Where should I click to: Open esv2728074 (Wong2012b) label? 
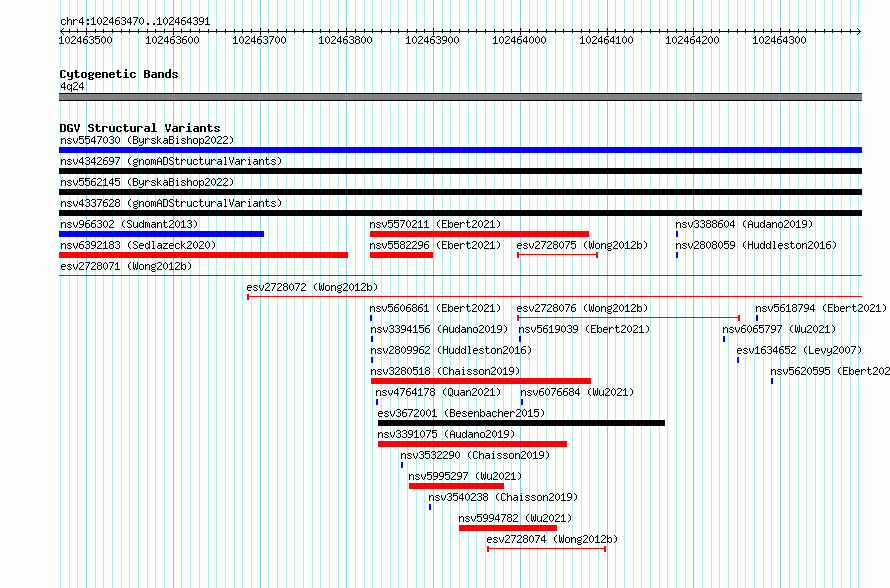(552, 539)
